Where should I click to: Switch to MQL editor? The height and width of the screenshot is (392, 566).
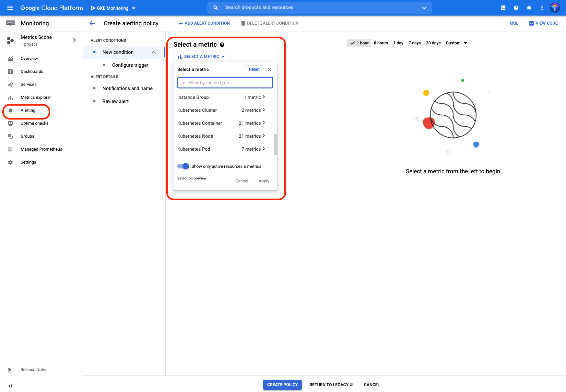(x=514, y=23)
